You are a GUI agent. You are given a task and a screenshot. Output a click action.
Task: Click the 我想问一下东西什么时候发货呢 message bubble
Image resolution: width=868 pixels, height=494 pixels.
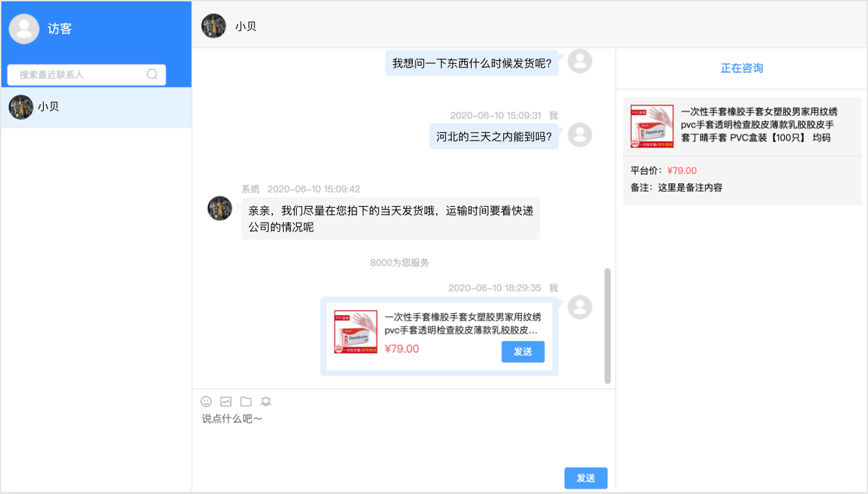click(472, 63)
